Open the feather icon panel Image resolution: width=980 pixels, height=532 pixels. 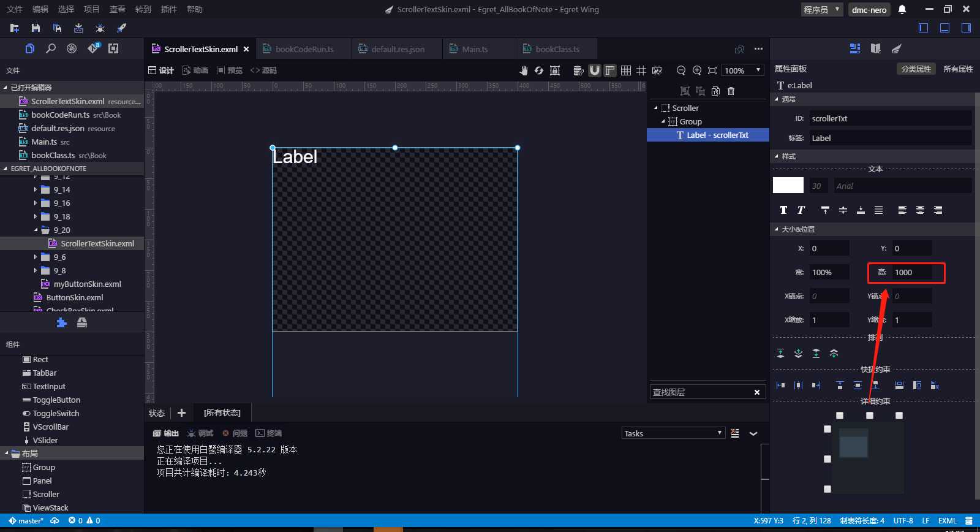pyautogui.click(x=897, y=48)
